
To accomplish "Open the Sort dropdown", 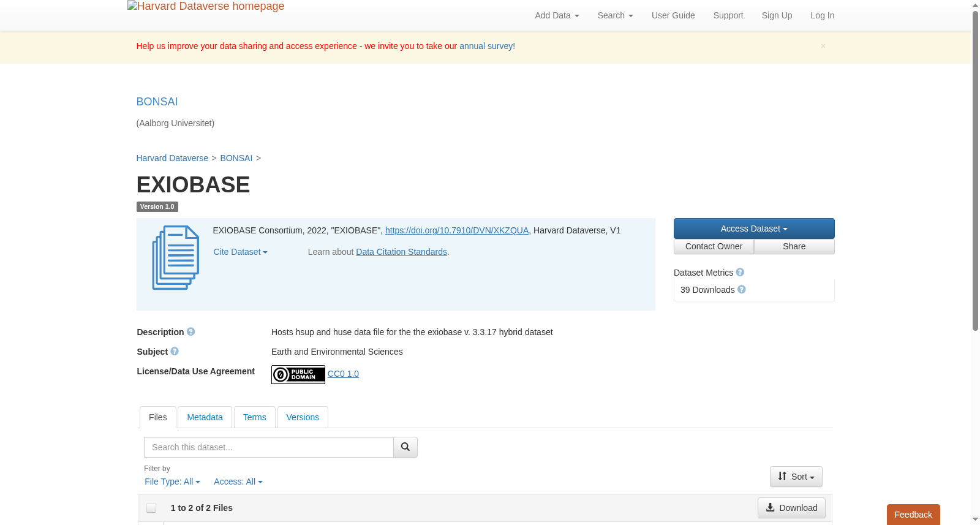I will (x=796, y=477).
